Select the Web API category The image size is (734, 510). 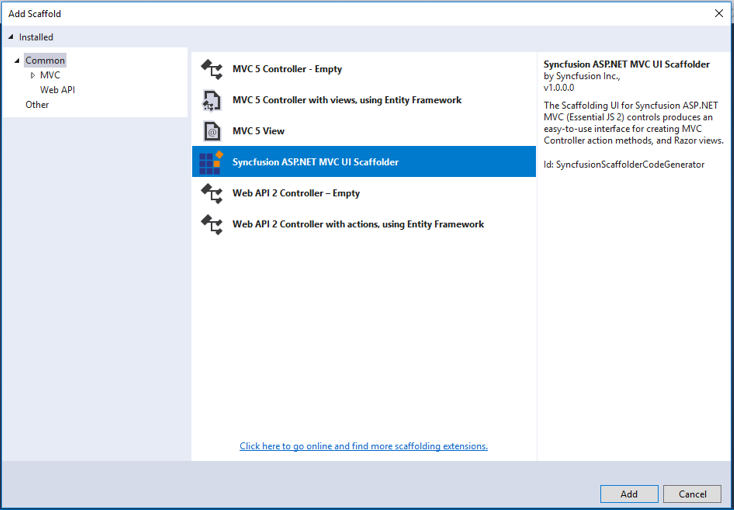coord(57,90)
